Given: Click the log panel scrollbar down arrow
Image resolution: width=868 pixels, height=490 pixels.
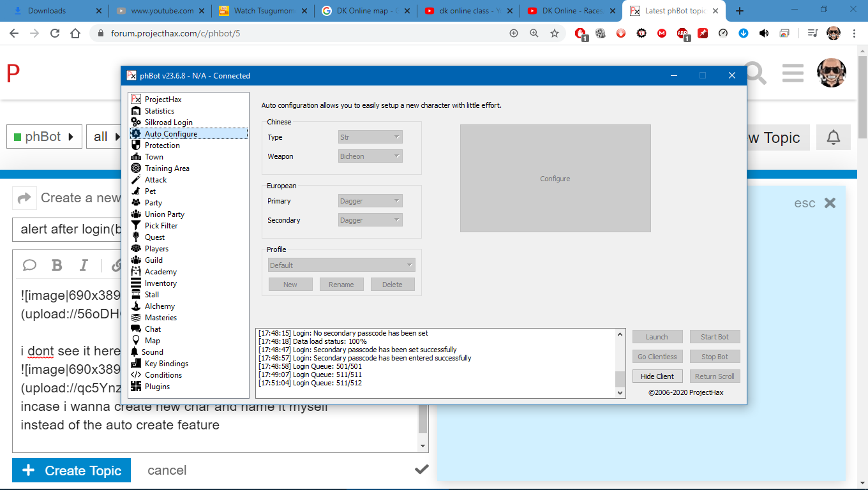Looking at the screenshot, I should 620,393.
